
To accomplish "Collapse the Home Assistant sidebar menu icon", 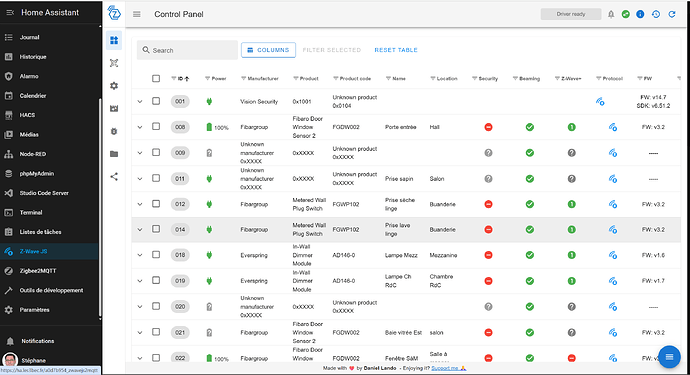I will [10, 13].
